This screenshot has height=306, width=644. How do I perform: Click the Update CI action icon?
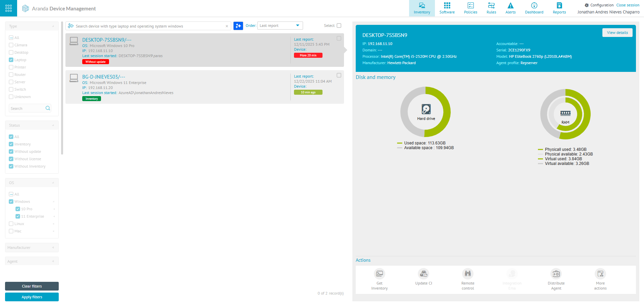(424, 274)
